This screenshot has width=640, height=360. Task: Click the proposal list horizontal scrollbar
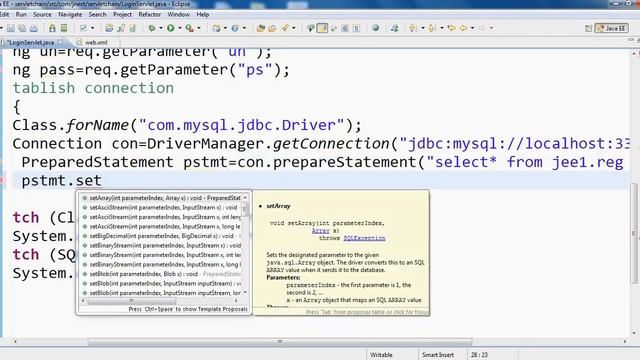click(133, 300)
